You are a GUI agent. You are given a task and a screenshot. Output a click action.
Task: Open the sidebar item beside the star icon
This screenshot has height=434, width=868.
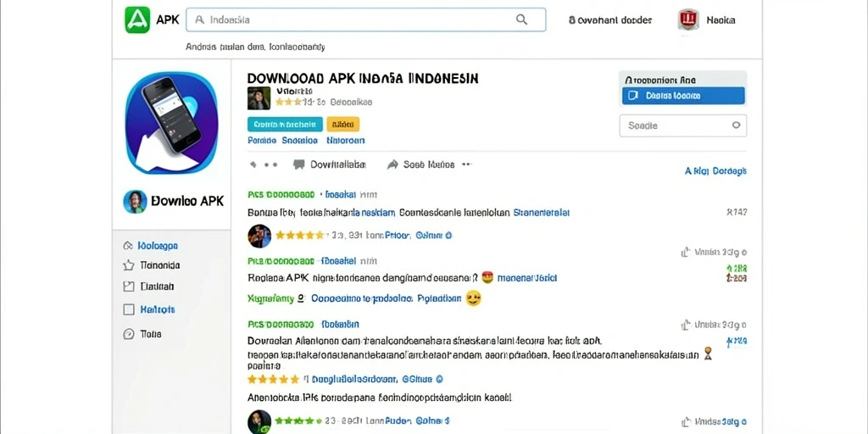pyautogui.click(x=160, y=265)
